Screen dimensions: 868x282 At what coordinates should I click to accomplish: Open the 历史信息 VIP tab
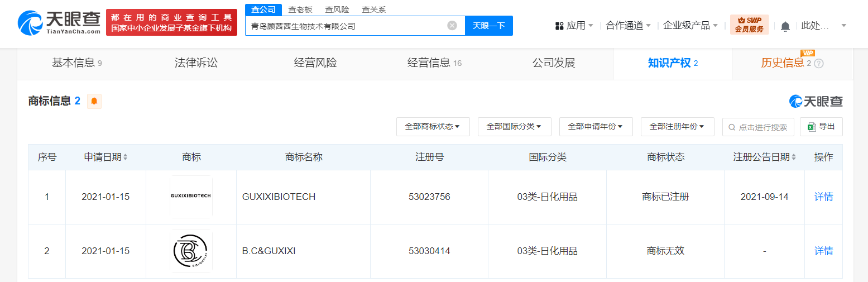[786, 63]
